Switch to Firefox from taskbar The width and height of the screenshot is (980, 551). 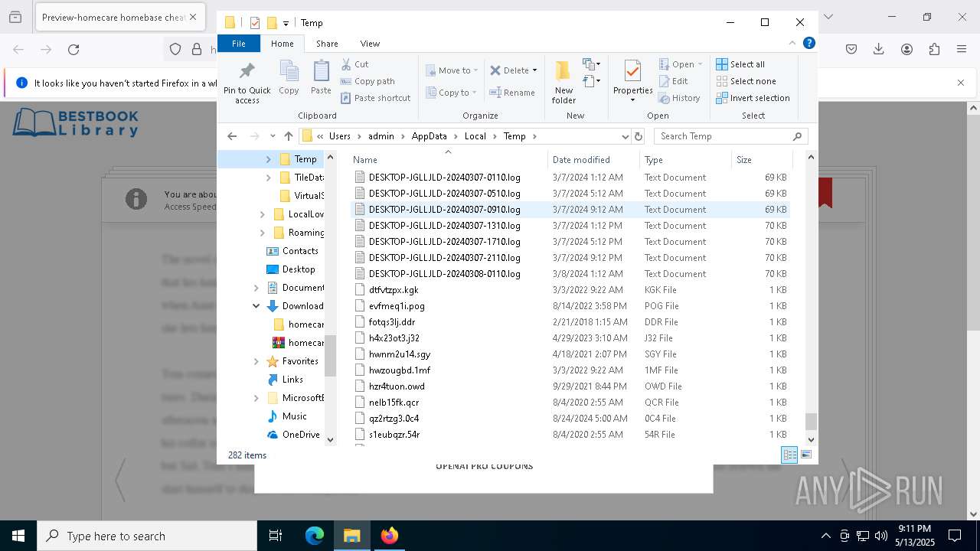click(390, 536)
